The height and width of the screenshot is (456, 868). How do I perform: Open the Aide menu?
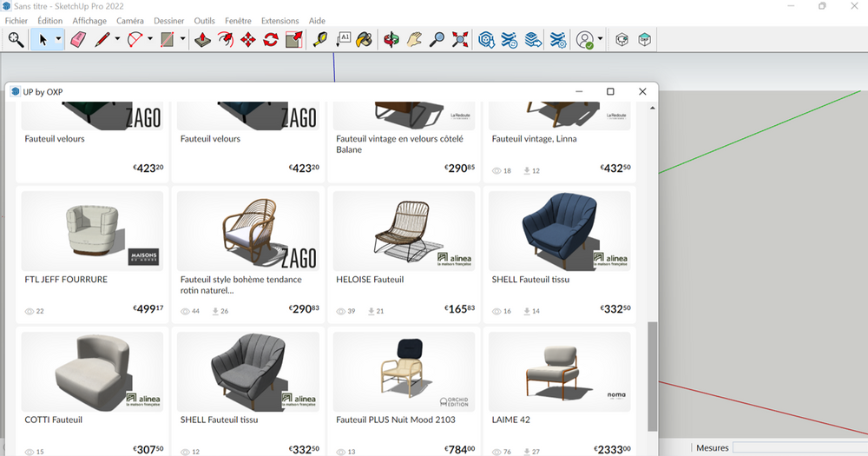317,21
